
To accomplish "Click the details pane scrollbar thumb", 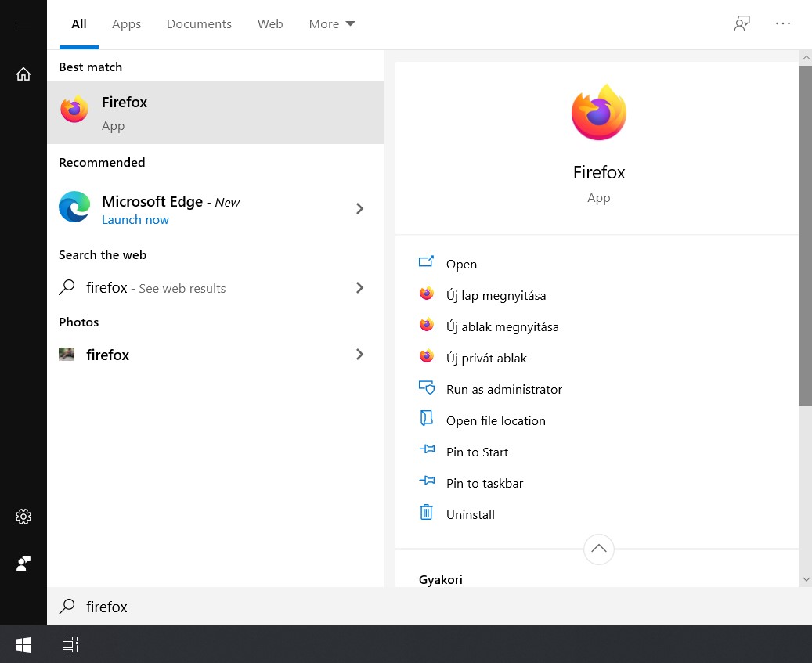I will click(x=805, y=236).
